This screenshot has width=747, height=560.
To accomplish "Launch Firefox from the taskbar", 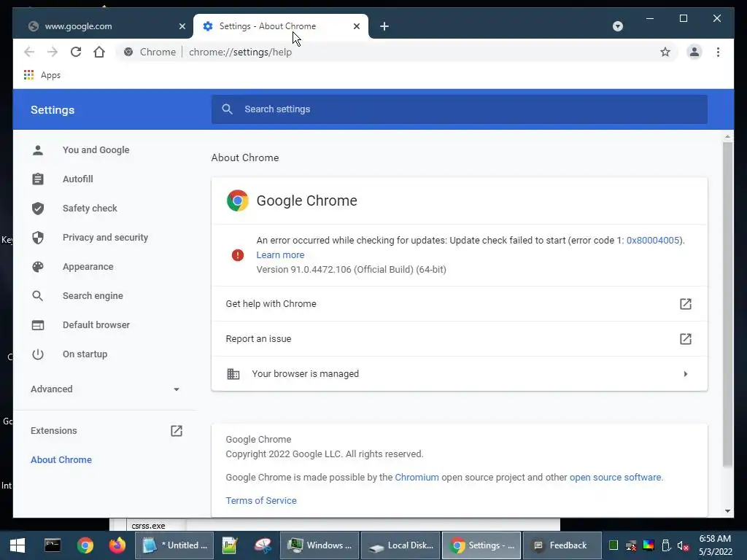I will pyautogui.click(x=117, y=545).
